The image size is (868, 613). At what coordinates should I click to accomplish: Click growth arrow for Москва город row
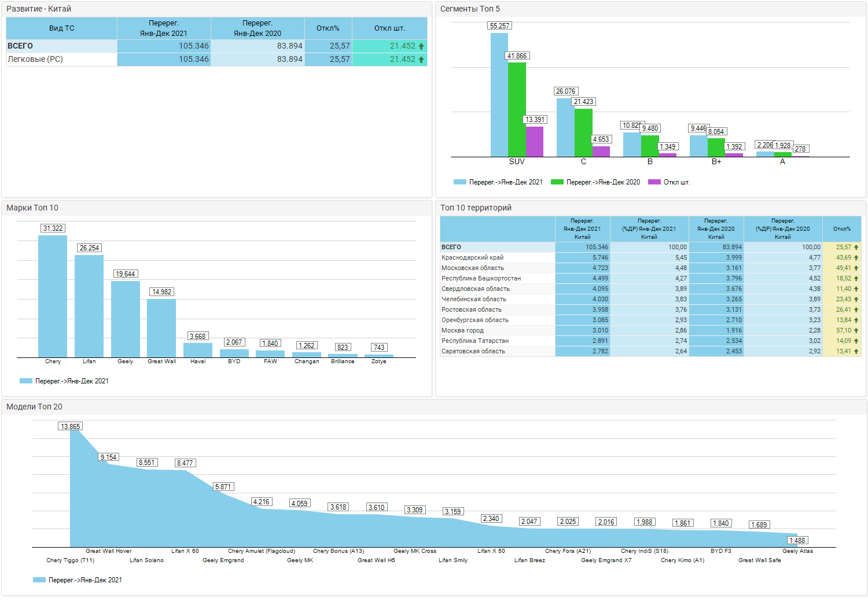(856, 331)
